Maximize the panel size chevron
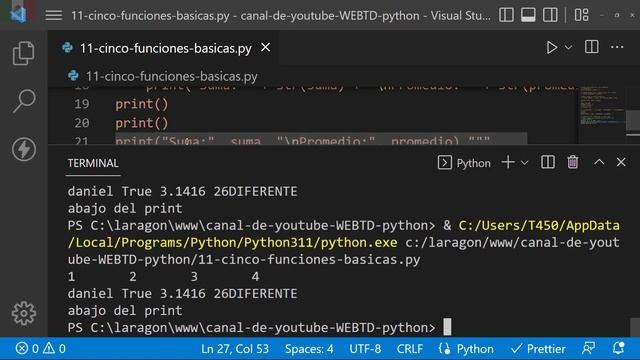 599,162
